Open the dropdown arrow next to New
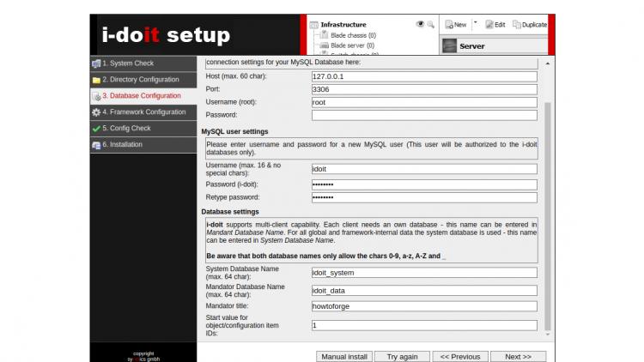The height and width of the screenshot is (362, 644). tap(476, 25)
